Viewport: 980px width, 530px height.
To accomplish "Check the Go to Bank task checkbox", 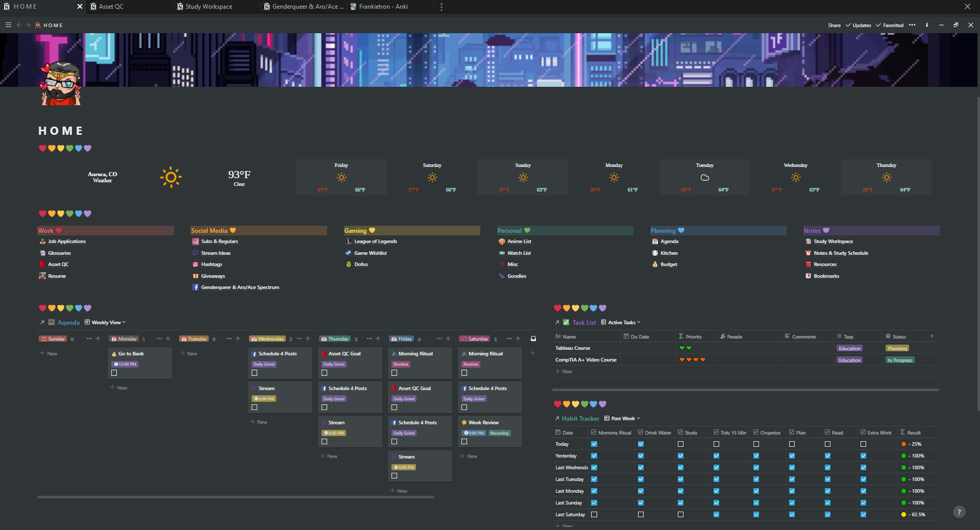I will point(114,373).
